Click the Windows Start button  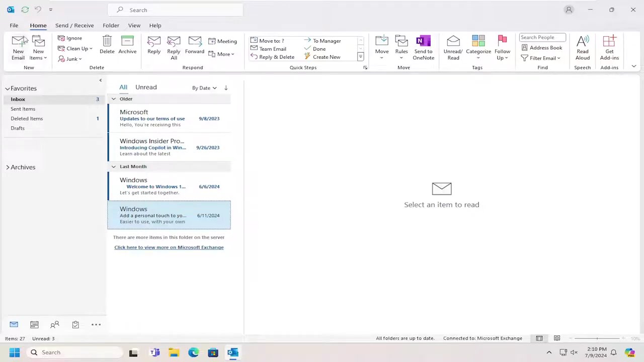(15, 352)
